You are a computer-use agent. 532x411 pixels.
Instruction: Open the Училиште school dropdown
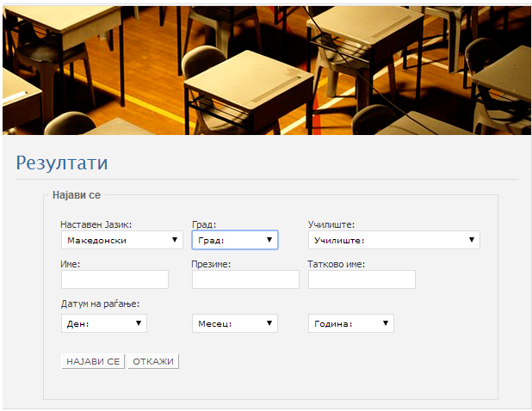393,240
